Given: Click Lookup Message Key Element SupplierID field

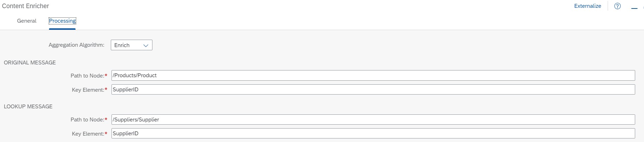Looking at the screenshot, I should (373, 134).
